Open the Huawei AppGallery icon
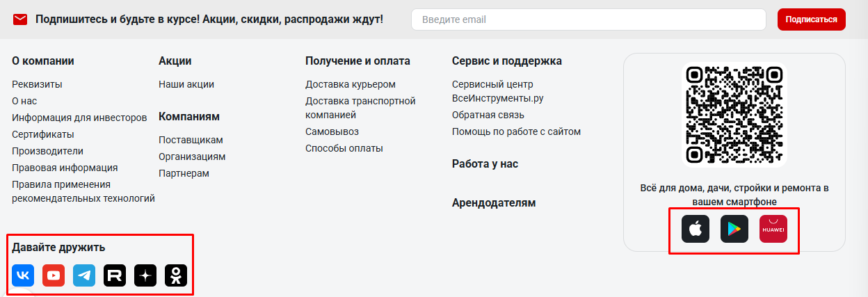The image size is (868, 297). coord(773,229)
